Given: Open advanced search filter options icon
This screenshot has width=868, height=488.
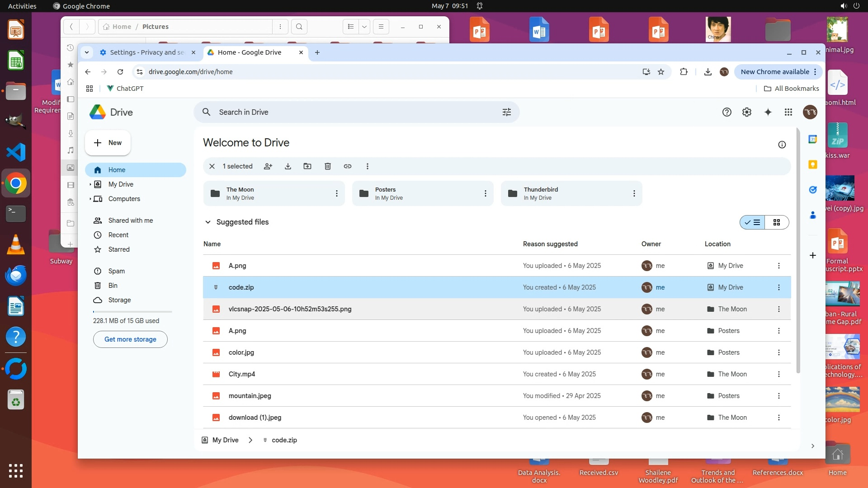Looking at the screenshot, I should (507, 112).
